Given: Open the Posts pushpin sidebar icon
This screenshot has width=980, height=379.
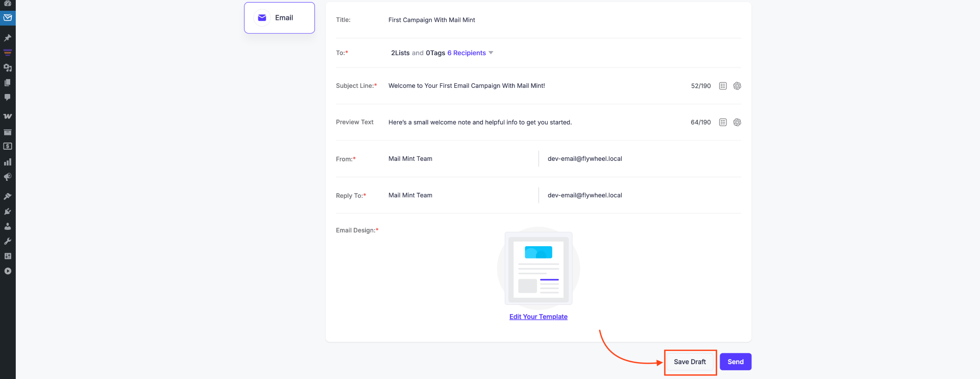Looking at the screenshot, I should click(8, 38).
